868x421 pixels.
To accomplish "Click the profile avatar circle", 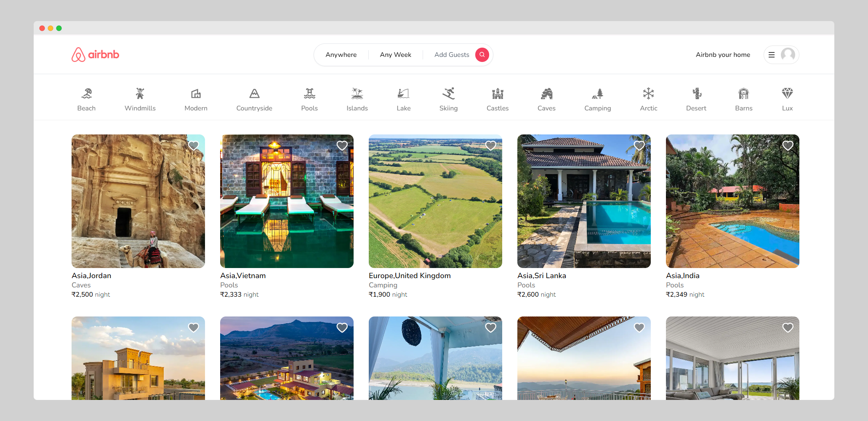I will pos(788,54).
